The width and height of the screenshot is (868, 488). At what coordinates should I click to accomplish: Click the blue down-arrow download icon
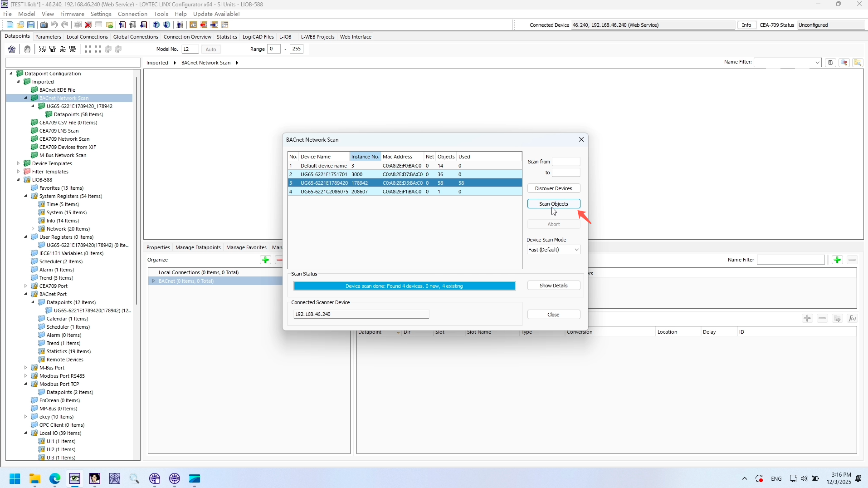coord(167,25)
